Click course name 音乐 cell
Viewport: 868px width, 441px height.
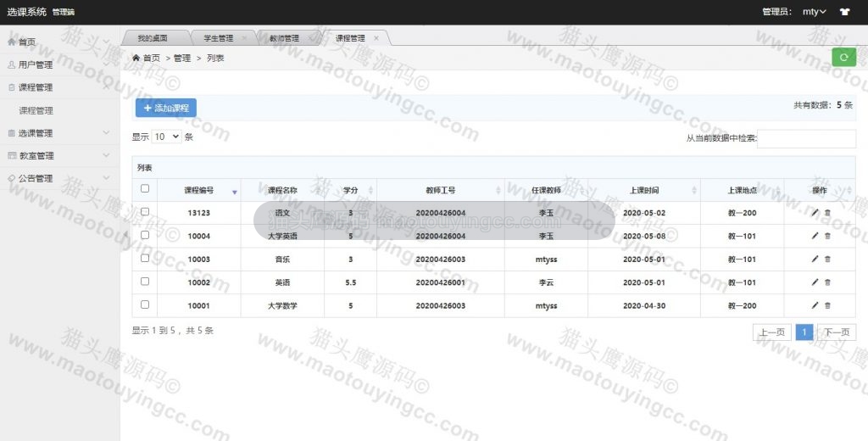[x=282, y=260]
